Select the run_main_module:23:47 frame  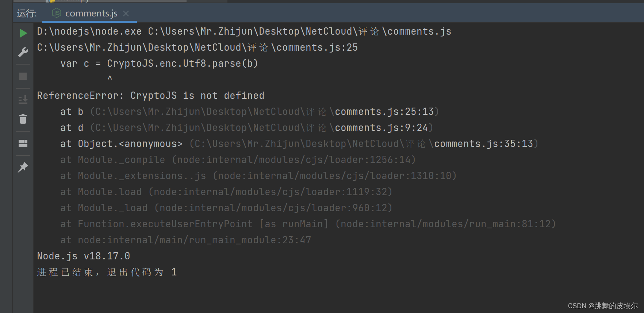pyautogui.click(x=186, y=240)
